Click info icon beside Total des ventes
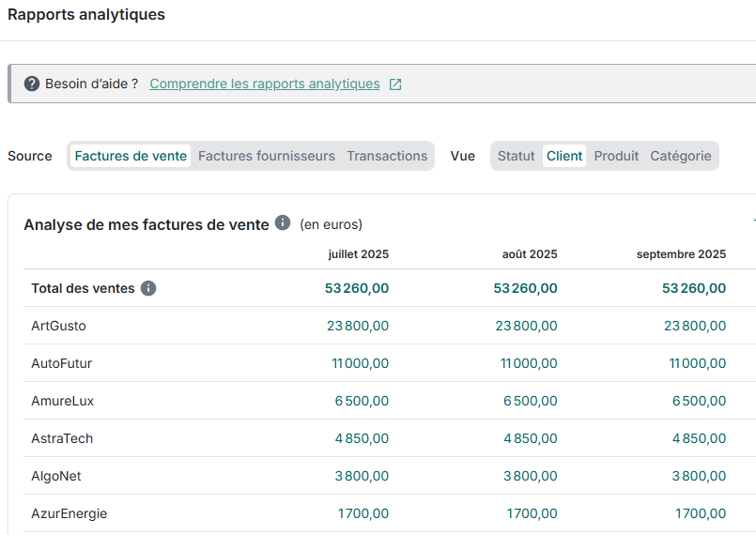 point(148,288)
